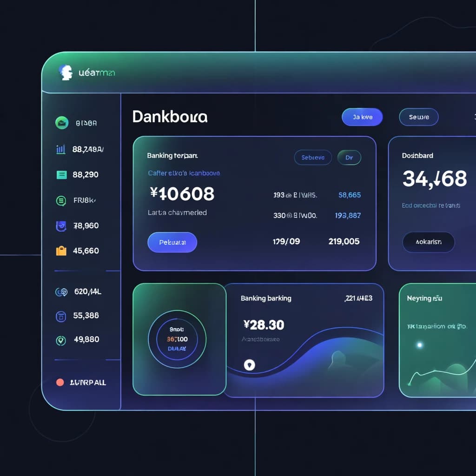Click the globe icon next to 620,14L
476x476 pixels.
(x=61, y=291)
